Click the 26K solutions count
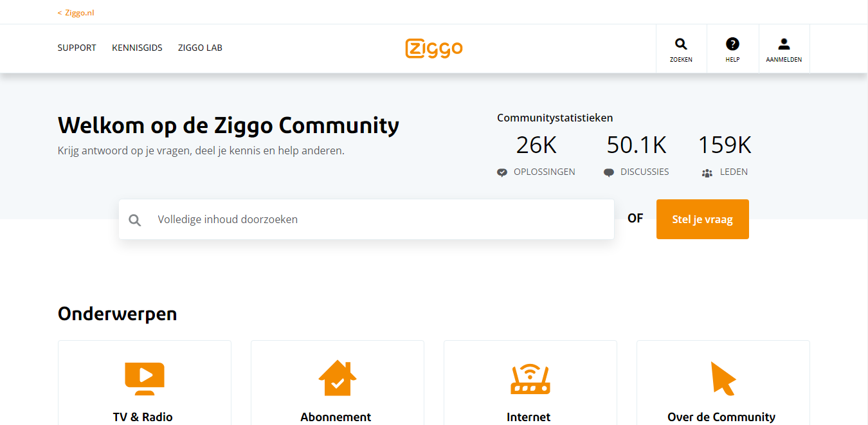The width and height of the screenshot is (868, 425). tap(536, 145)
